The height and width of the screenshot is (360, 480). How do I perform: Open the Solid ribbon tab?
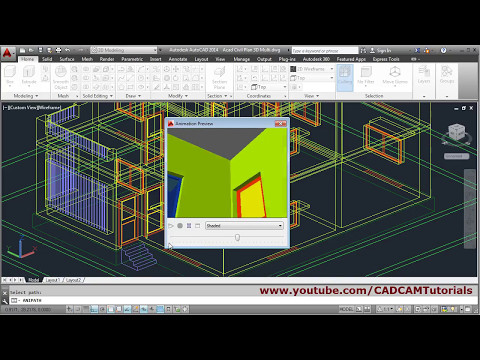tap(47, 59)
